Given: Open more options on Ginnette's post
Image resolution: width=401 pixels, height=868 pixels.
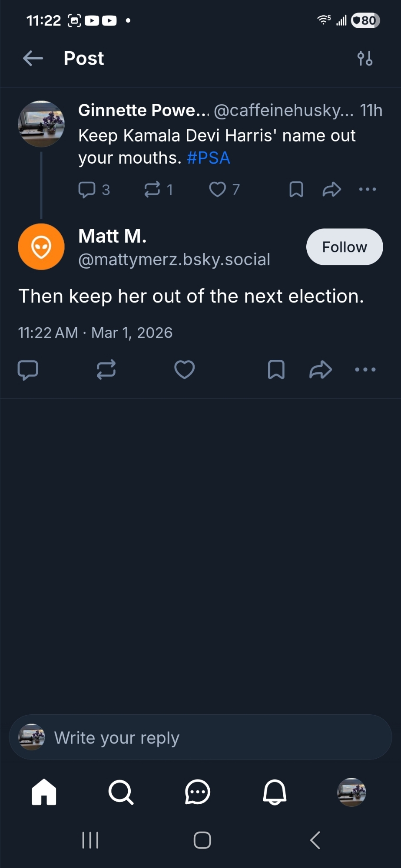Looking at the screenshot, I should pyautogui.click(x=368, y=190).
